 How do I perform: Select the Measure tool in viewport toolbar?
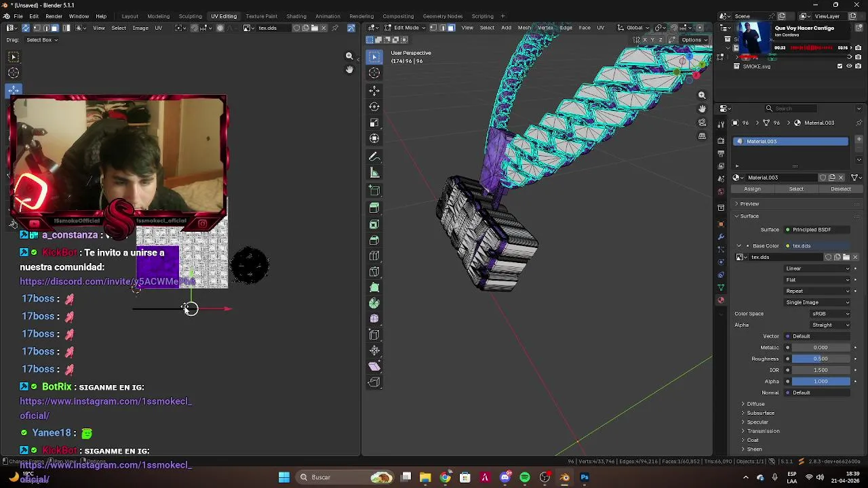coord(374,173)
